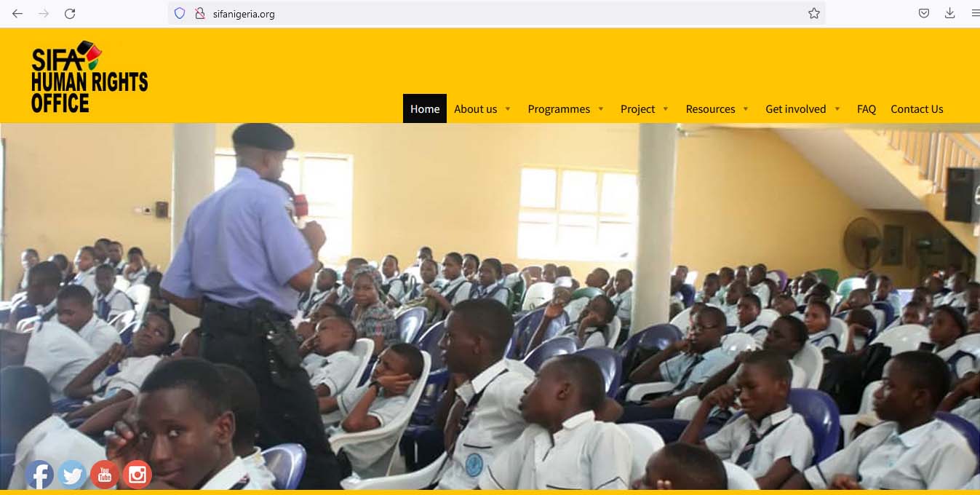Open the YouTube social icon
The height and width of the screenshot is (495, 980).
point(105,475)
